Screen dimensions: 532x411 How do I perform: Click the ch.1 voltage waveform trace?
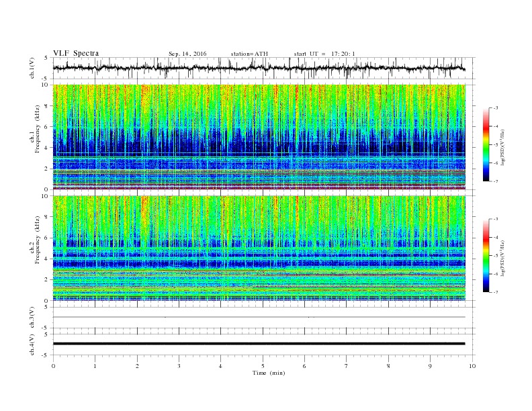[x=259, y=68]
